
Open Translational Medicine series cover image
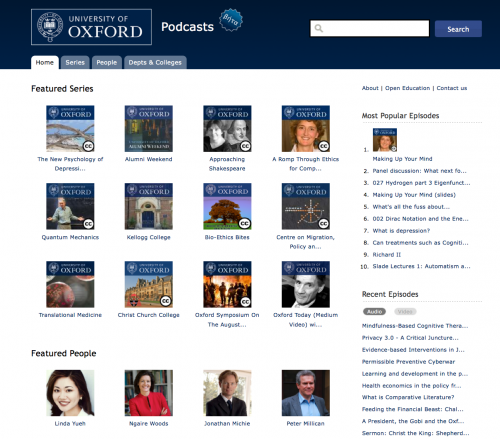70,284
